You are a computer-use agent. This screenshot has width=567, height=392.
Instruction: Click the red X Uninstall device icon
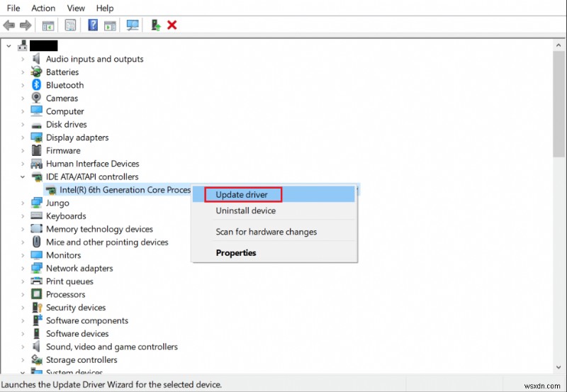click(x=172, y=25)
